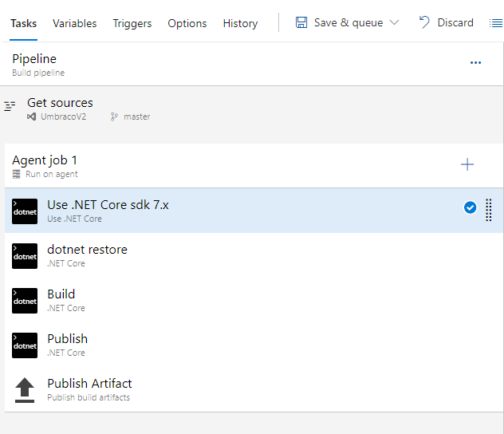Click the Save & queue button
This screenshot has width=504, height=434.
point(339,22)
